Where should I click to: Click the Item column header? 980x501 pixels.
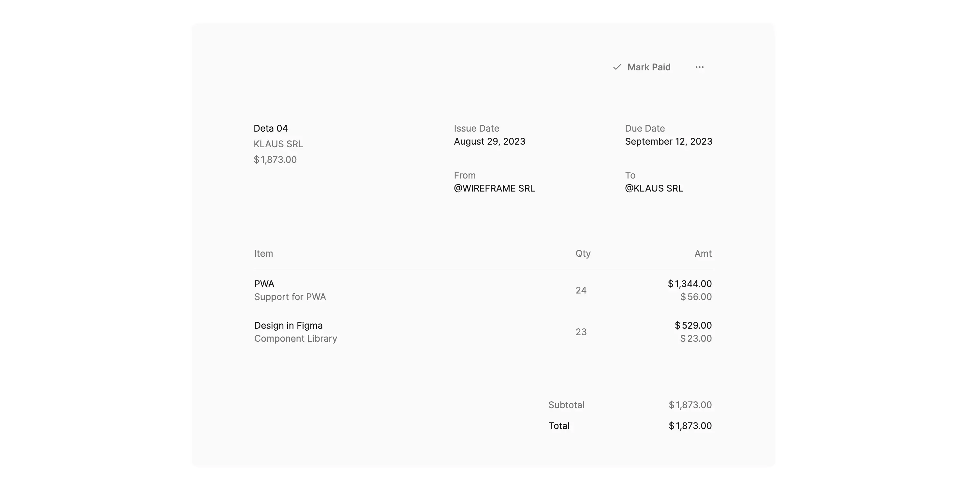click(263, 253)
